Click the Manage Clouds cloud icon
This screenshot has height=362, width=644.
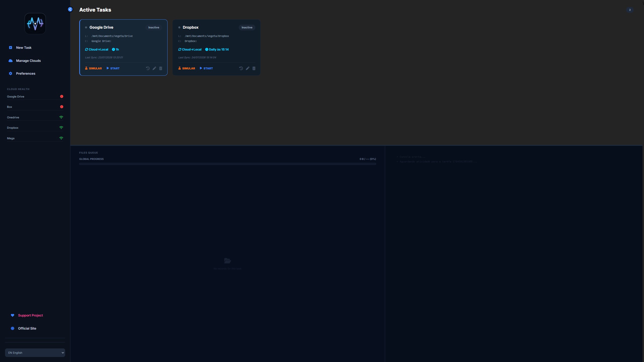pyautogui.click(x=11, y=61)
